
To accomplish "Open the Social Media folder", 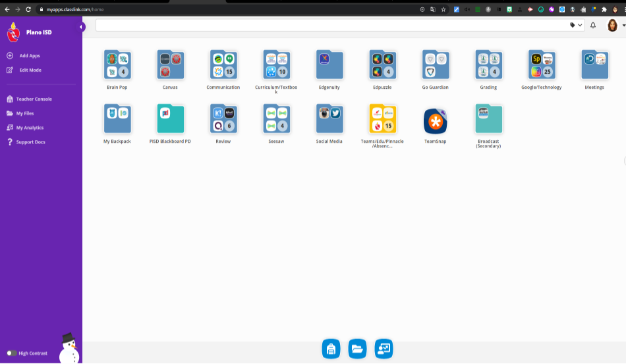I will (329, 119).
